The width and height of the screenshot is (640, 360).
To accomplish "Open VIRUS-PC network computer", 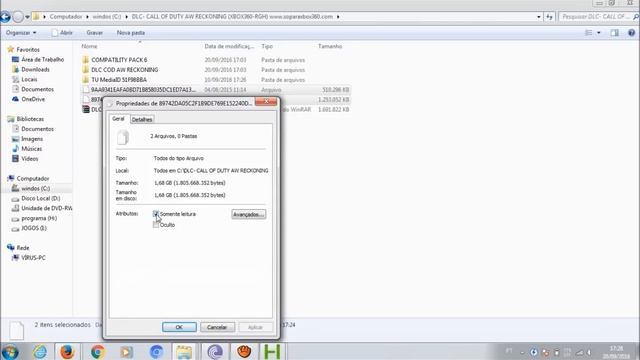I will [x=33, y=258].
